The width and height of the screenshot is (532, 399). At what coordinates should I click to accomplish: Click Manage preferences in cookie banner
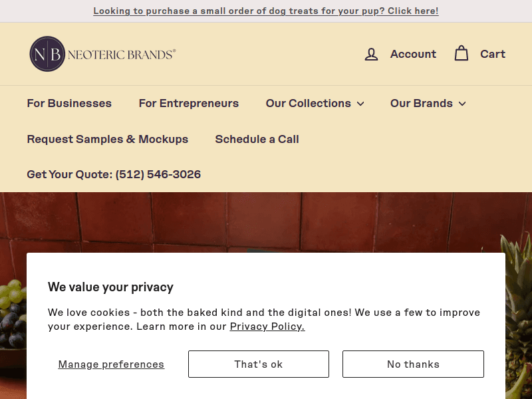click(x=111, y=364)
